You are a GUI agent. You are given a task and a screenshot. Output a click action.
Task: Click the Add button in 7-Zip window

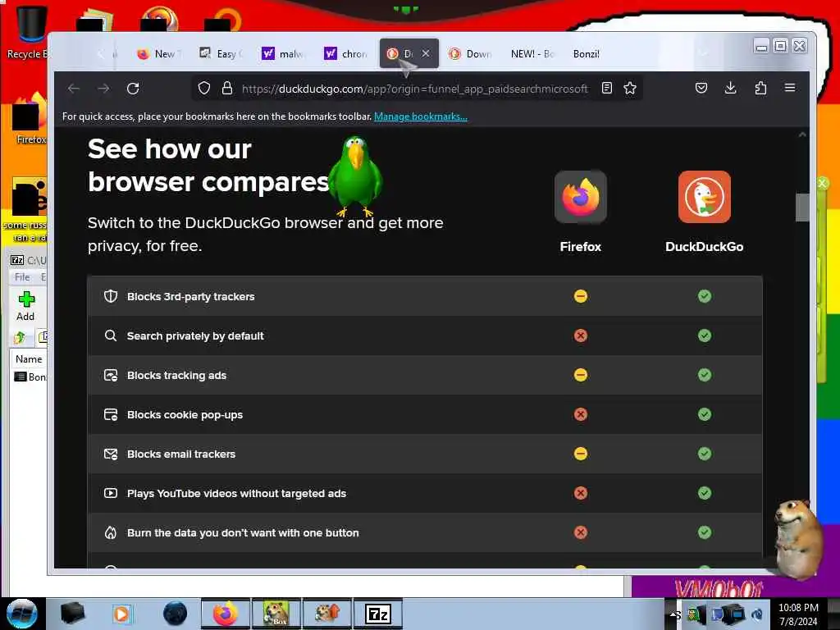[25, 307]
